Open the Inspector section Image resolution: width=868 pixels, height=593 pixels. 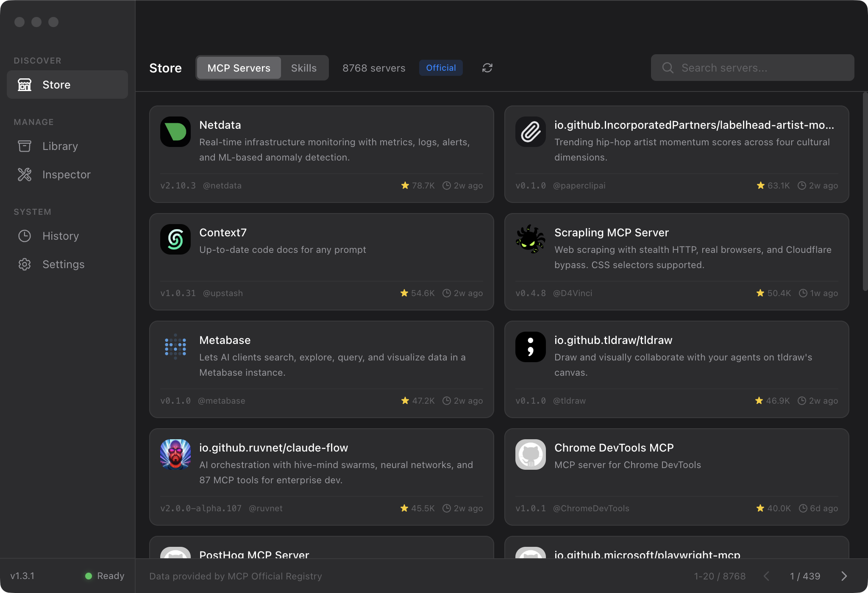pos(67,175)
